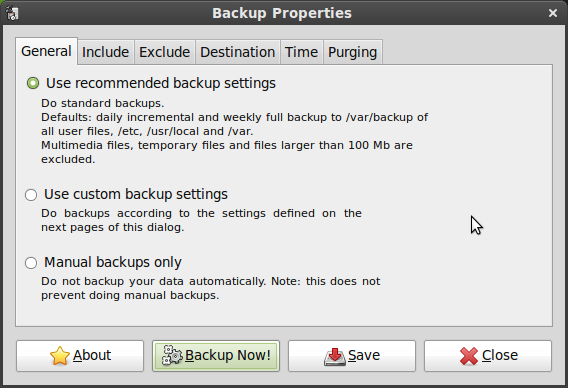The width and height of the screenshot is (568, 388).
Task: Close the Backup Properties window via the title bar X
Action: (553, 13)
